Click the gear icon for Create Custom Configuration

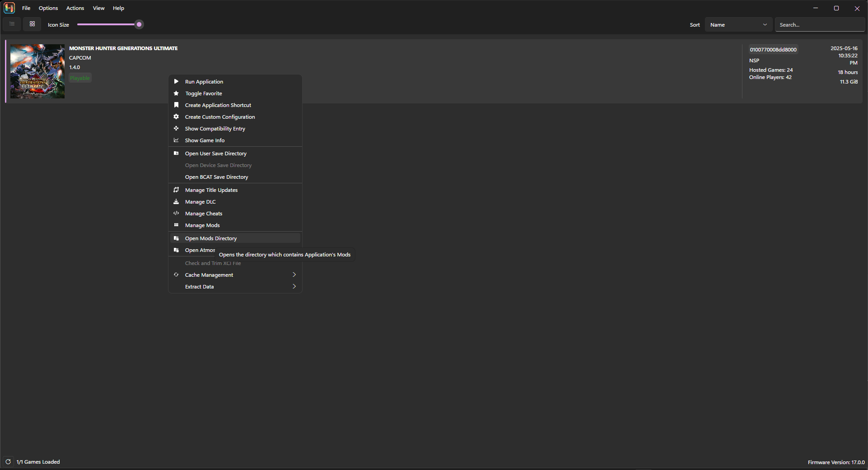[176, 117]
